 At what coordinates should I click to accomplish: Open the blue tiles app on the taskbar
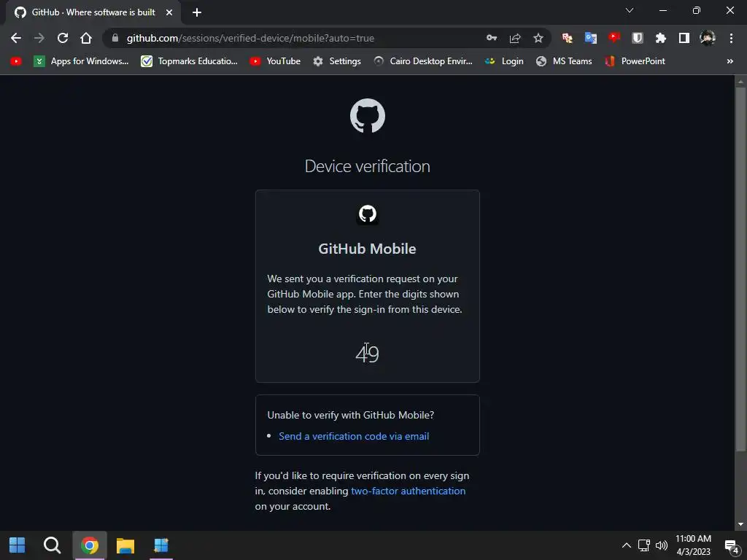(161, 545)
